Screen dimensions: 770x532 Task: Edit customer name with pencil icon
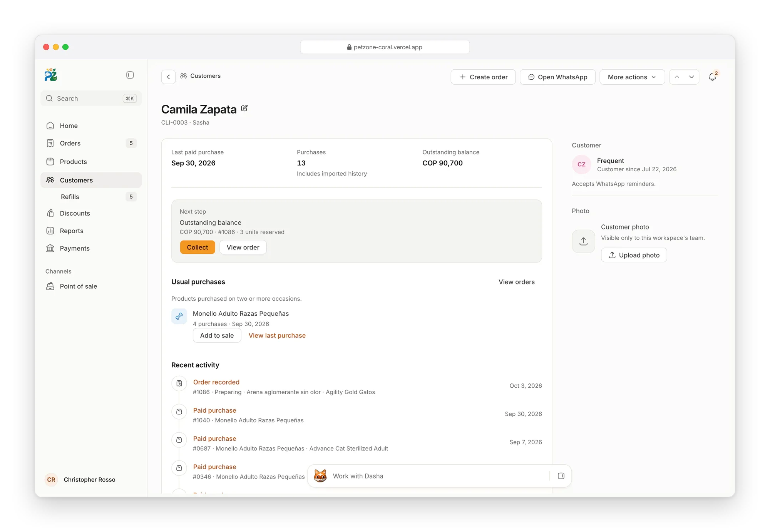pos(244,109)
